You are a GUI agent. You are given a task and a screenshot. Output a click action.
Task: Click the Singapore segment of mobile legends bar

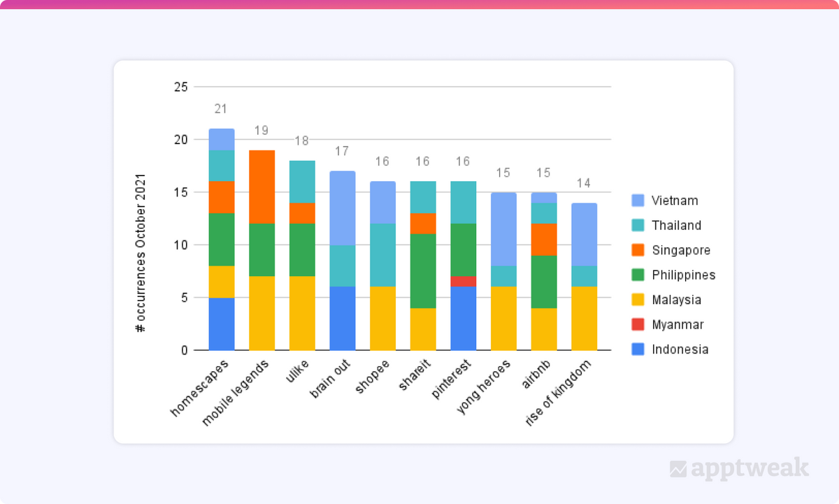262,187
